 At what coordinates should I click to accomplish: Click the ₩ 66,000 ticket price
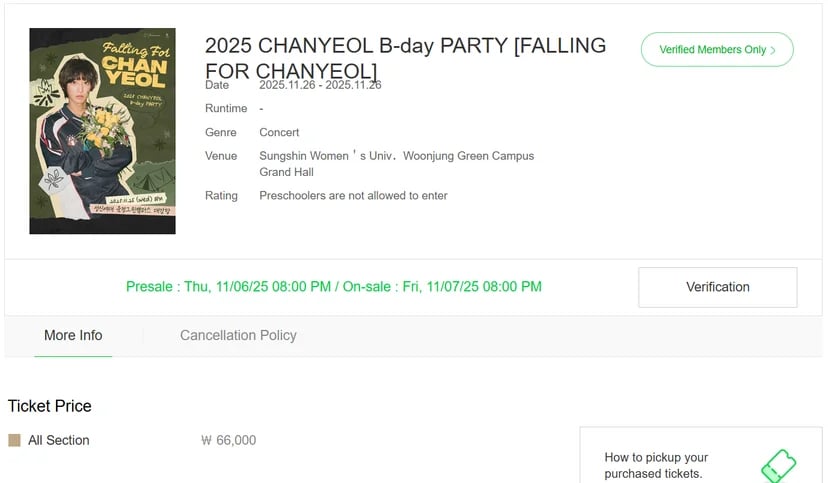229,440
